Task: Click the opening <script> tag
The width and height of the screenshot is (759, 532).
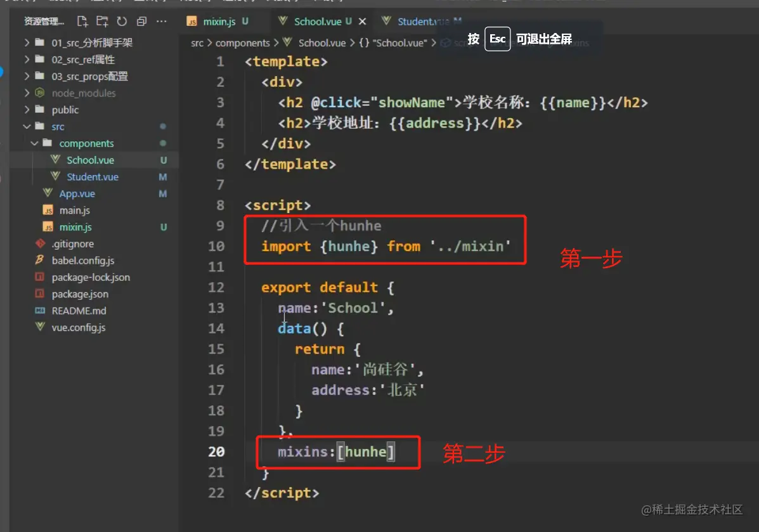Action: [278, 205]
